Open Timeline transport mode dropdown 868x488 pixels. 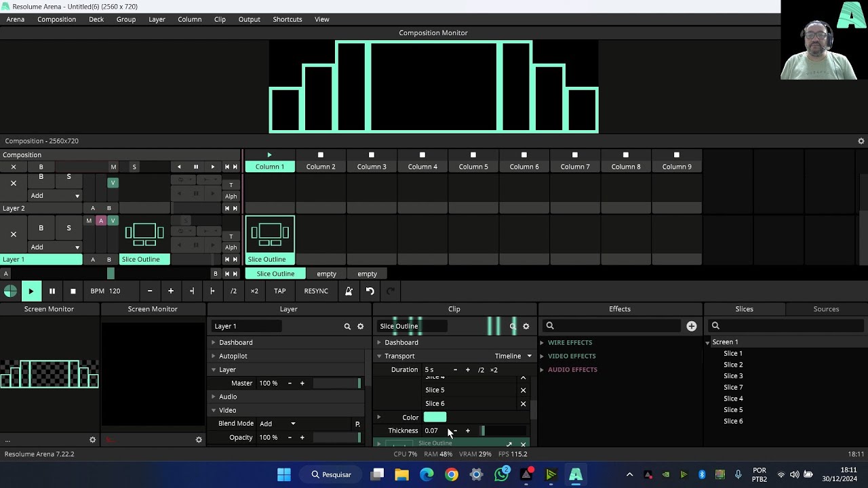tap(513, 356)
